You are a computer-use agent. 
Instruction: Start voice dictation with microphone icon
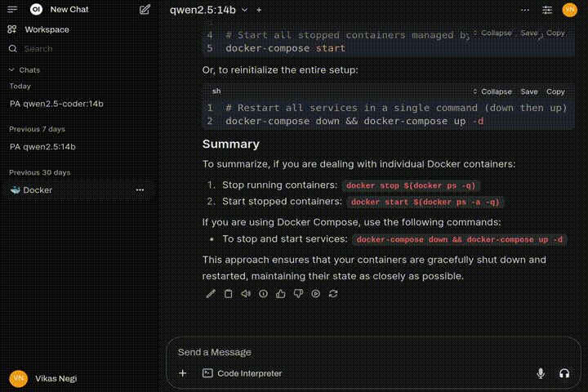coord(541,373)
